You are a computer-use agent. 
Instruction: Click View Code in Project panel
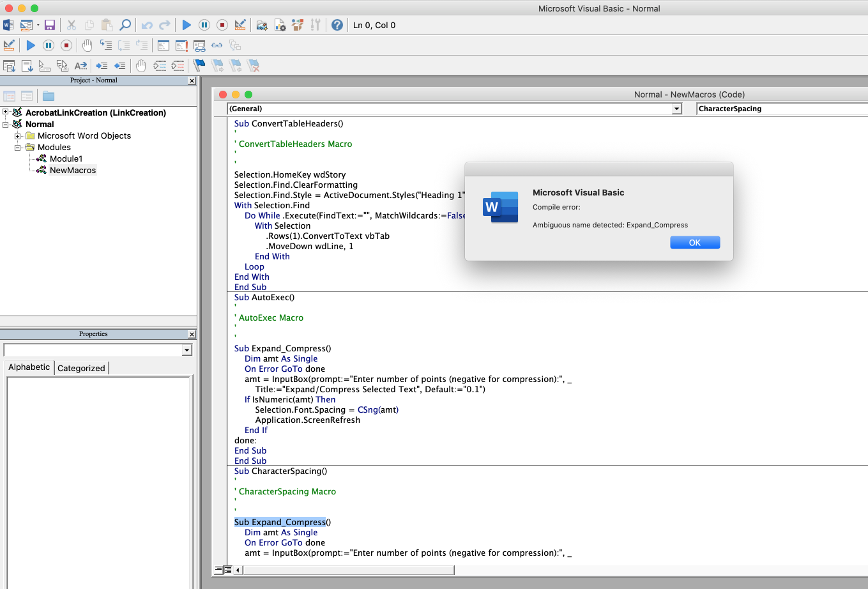point(10,96)
